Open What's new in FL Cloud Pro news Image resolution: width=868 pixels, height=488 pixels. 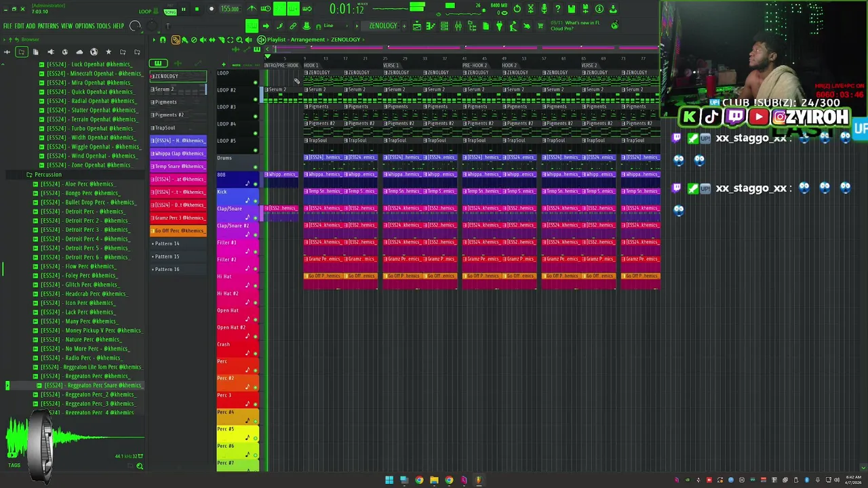(x=575, y=26)
